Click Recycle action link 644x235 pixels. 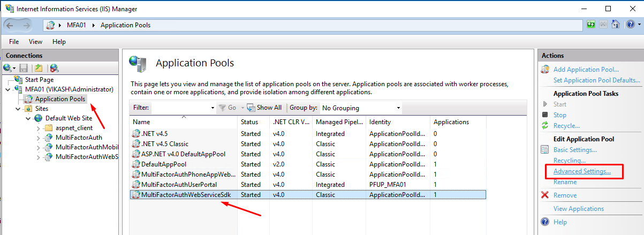pyautogui.click(x=566, y=126)
